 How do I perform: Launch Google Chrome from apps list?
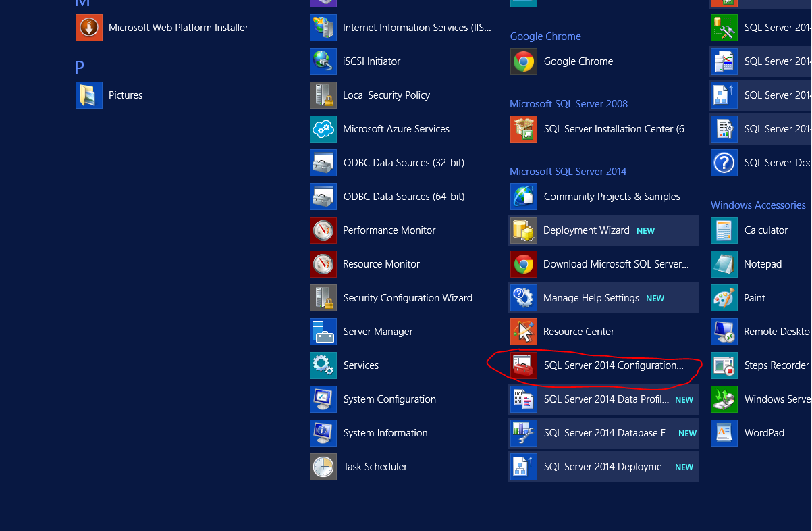[578, 61]
